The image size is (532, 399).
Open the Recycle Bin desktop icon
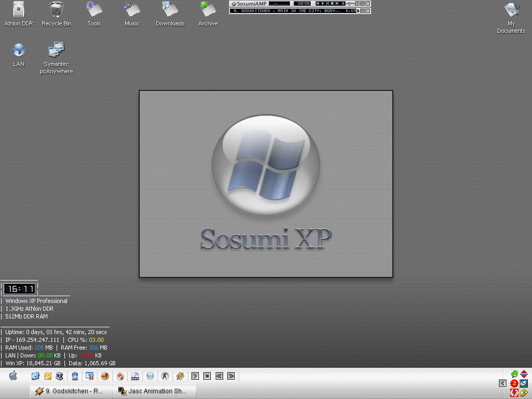click(x=57, y=9)
